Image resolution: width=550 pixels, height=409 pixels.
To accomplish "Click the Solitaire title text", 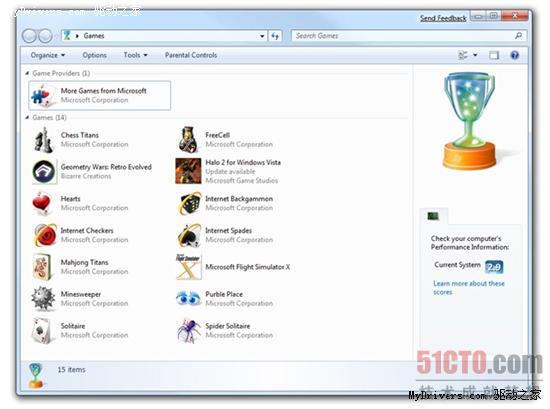I will pyautogui.click(x=73, y=326).
